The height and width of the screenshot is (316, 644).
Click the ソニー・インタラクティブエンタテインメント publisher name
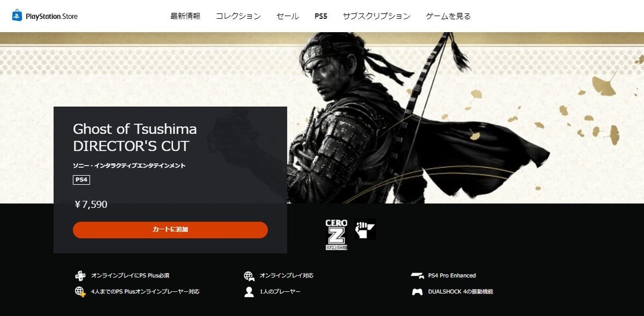(x=129, y=166)
